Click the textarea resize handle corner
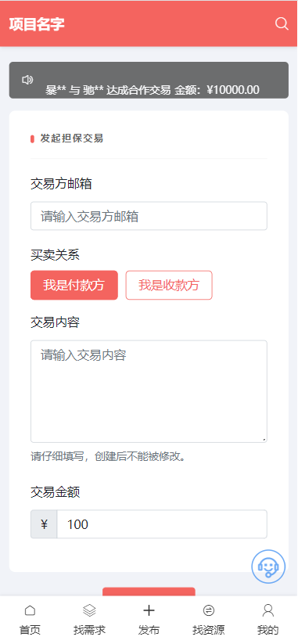Image resolution: width=298 pixels, height=644 pixels. (264, 440)
